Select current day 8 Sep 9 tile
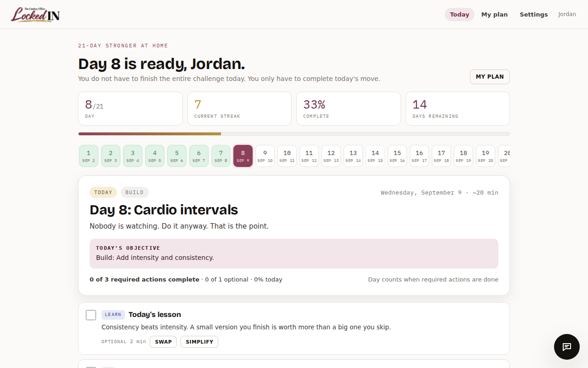Image resolution: width=588 pixels, height=368 pixels. (x=243, y=156)
